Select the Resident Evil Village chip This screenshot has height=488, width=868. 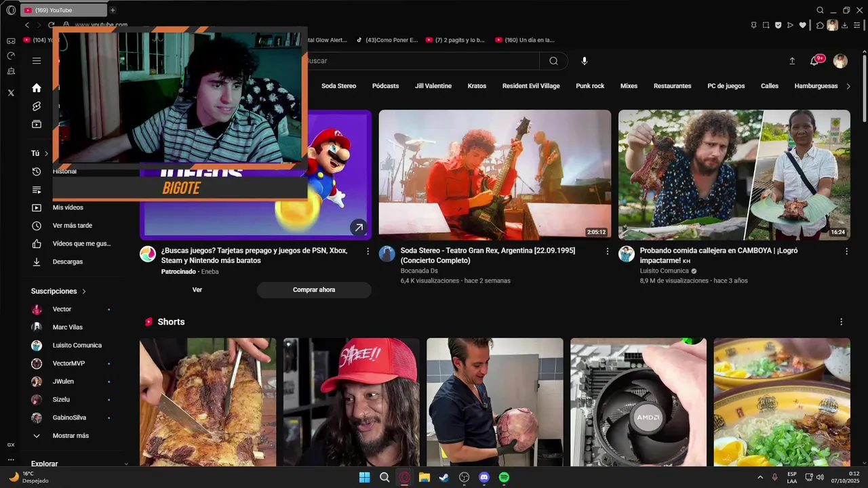pyautogui.click(x=531, y=86)
